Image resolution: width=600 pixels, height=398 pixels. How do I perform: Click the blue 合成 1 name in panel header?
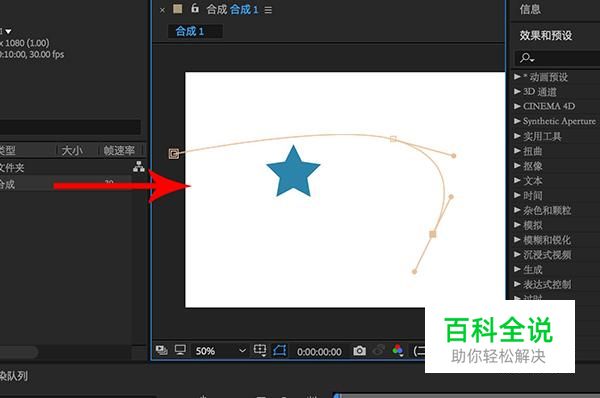click(244, 10)
